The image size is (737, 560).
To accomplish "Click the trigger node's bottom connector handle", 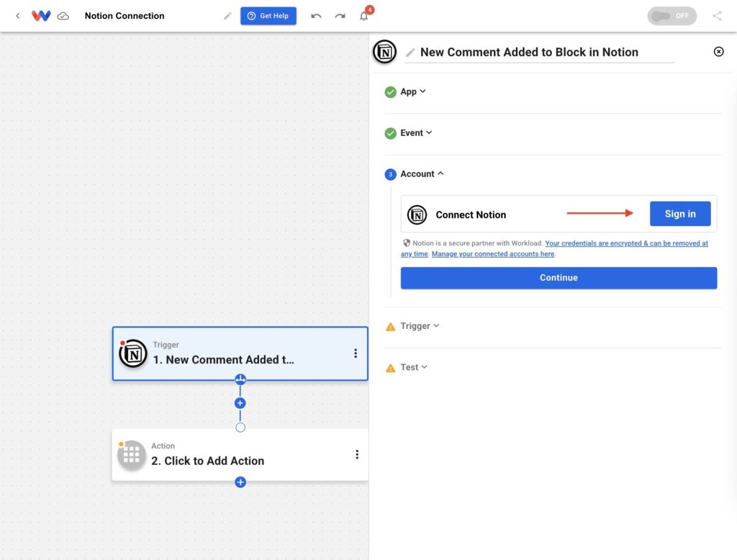I will 240,379.
